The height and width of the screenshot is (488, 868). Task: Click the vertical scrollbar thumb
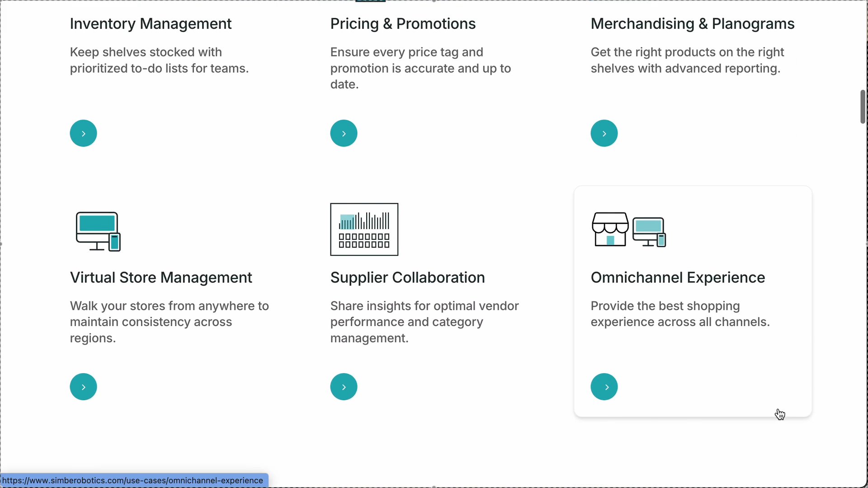tap(863, 107)
